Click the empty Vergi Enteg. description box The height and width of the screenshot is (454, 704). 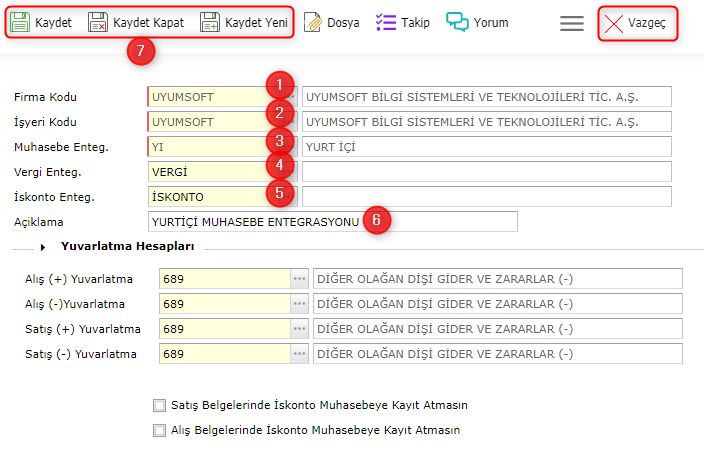point(487,172)
